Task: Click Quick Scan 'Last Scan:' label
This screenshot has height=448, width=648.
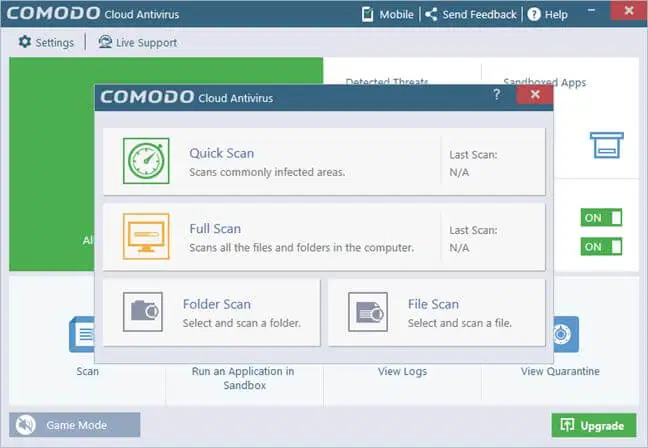Action: pyautogui.click(x=473, y=155)
